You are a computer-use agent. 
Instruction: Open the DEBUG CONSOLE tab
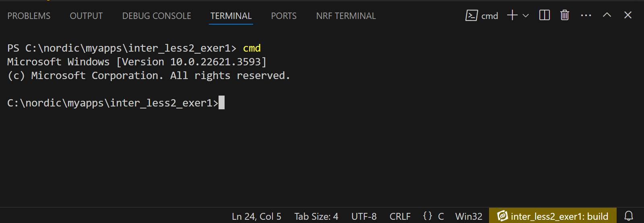157,16
